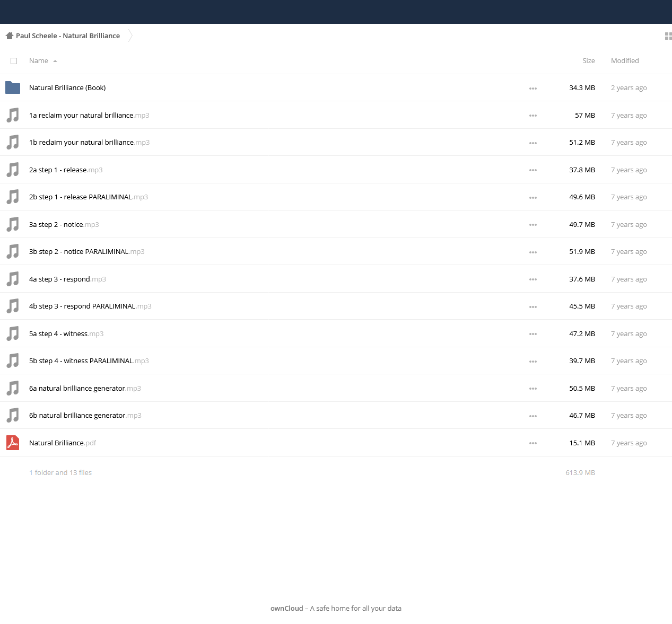
Task: Open 2b step 1 - release PARALIMINAL.mp3
Action: coord(89,197)
